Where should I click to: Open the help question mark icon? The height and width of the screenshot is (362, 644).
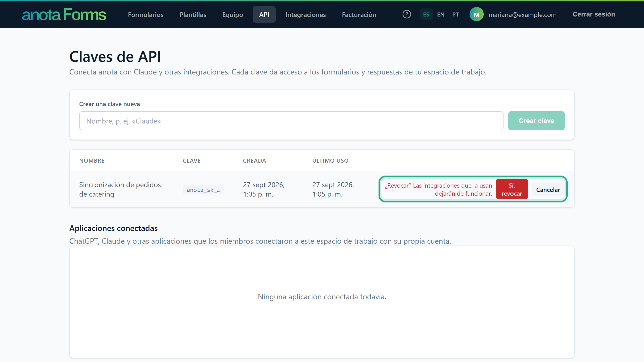tap(407, 14)
